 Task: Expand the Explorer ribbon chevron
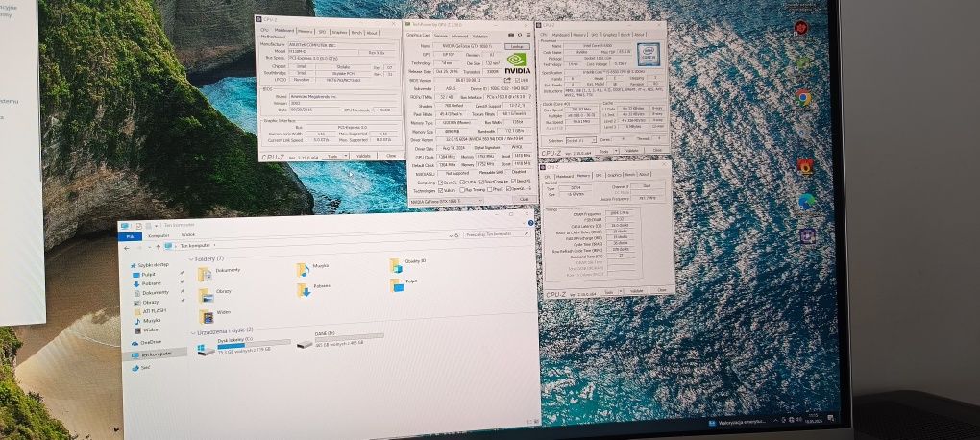click(525, 223)
